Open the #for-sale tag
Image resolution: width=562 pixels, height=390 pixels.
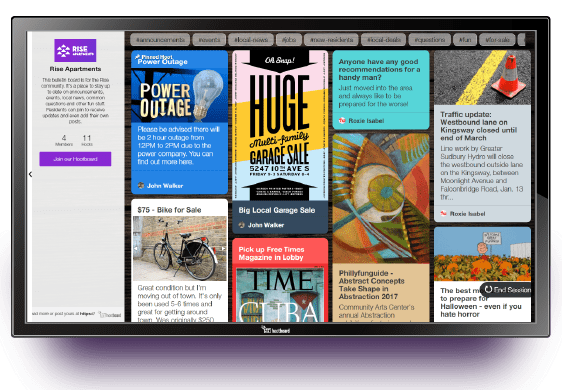point(497,39)
